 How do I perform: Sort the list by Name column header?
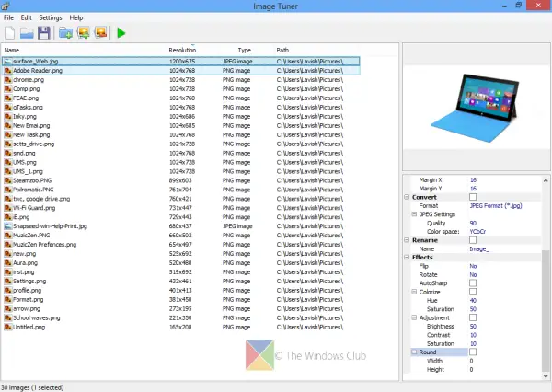pyautogui.click(x=12, y=50)
